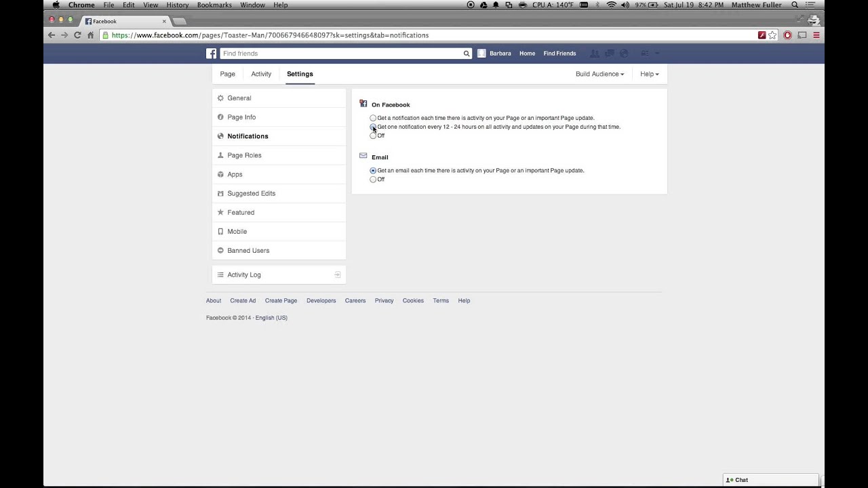The width and height of the screenshot is (868, 488).
Task: Click Chrome back arrow
Action: (52, 35)
